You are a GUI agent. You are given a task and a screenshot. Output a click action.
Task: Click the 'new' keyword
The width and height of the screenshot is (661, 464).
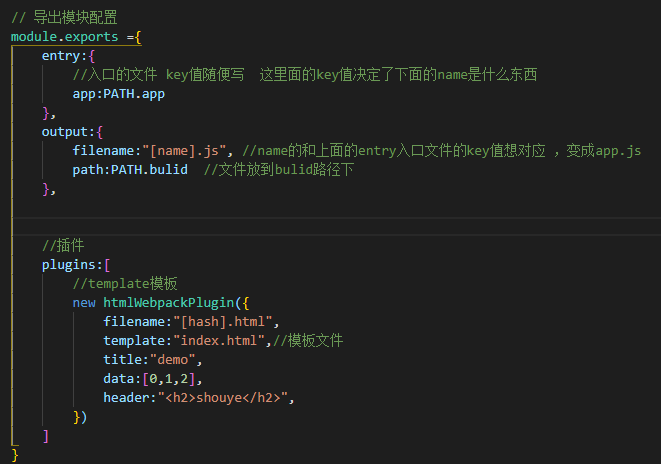(84, 303)
